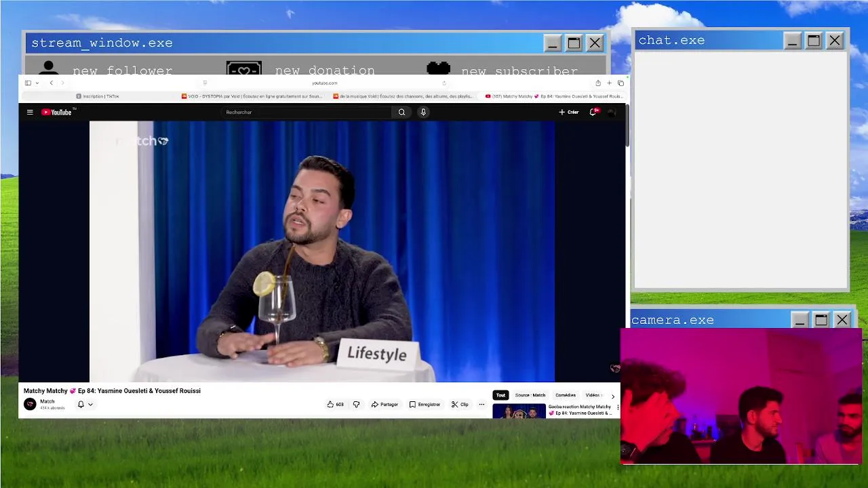Like the video with thumbs up
The image size is (868, 488).
click(x=330, y=405)
